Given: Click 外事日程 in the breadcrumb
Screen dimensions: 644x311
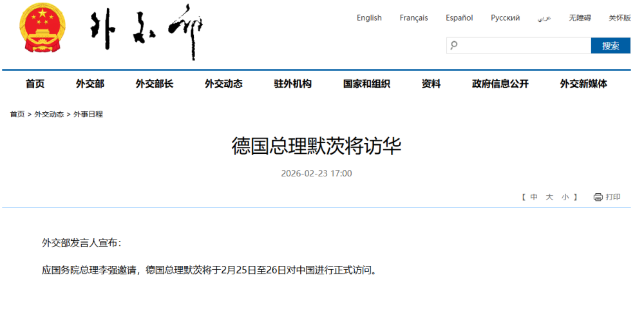Looking at the screenshot, I should click(88, 114).
